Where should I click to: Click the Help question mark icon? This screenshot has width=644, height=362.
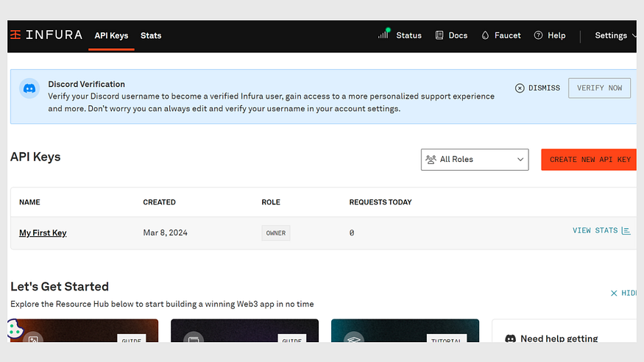click(538, 35)
